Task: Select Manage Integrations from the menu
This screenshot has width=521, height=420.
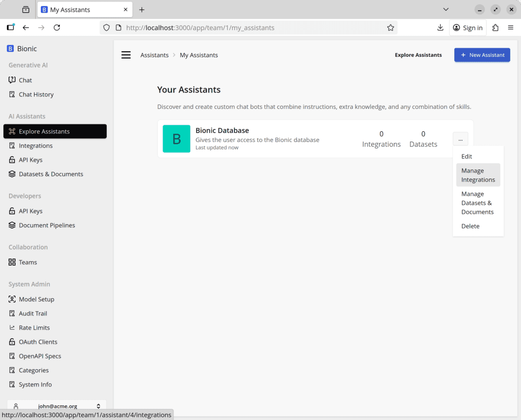Action: coord(478,175)
